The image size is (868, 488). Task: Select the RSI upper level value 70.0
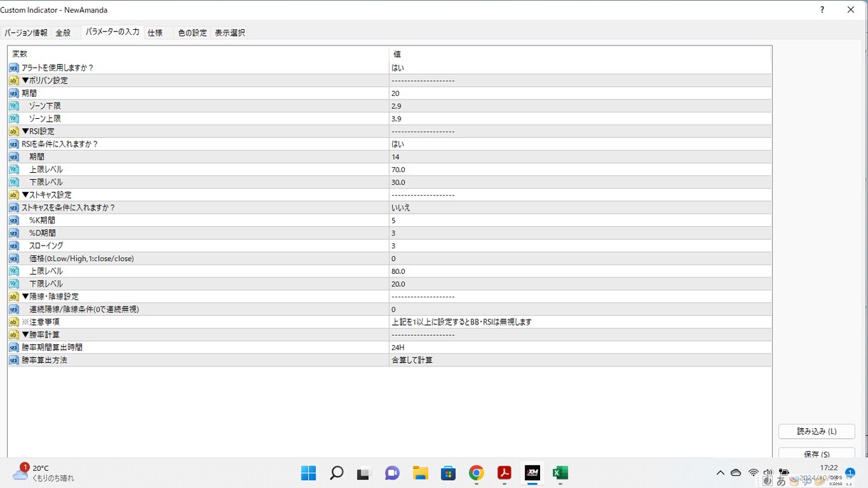coord(398,170)
